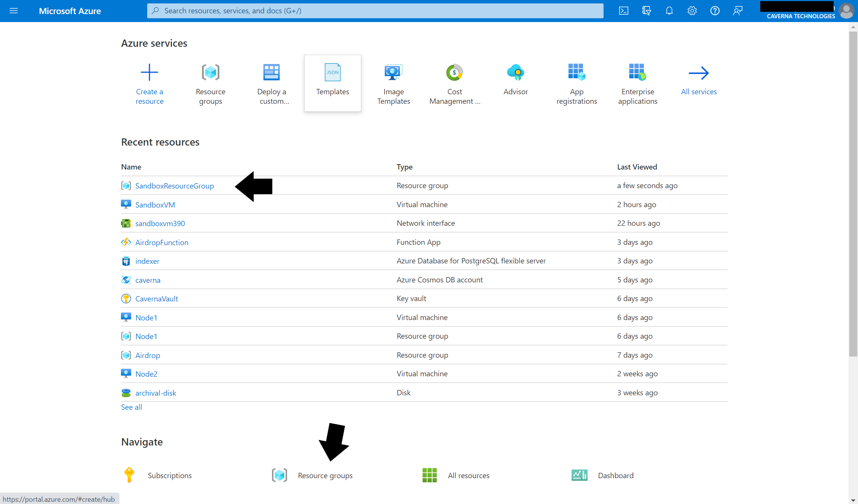
Task: Click the See all link
Action: click(x=131, y=407)
